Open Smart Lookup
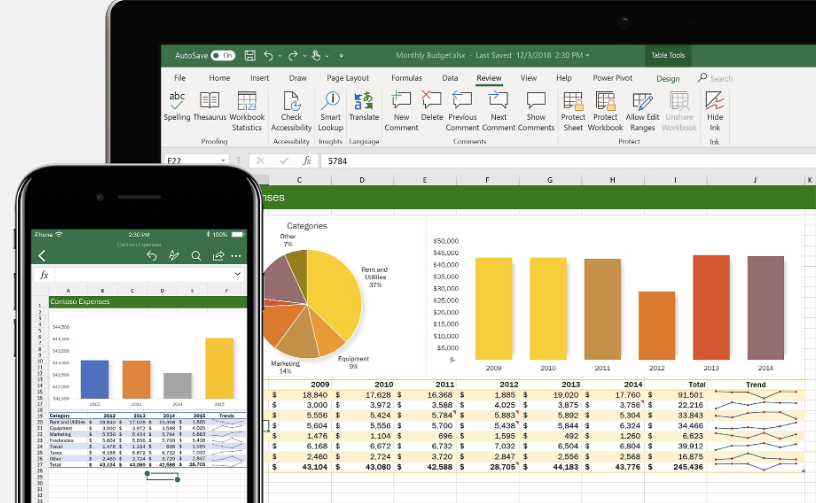816x503 pixels. click(330, 111)
